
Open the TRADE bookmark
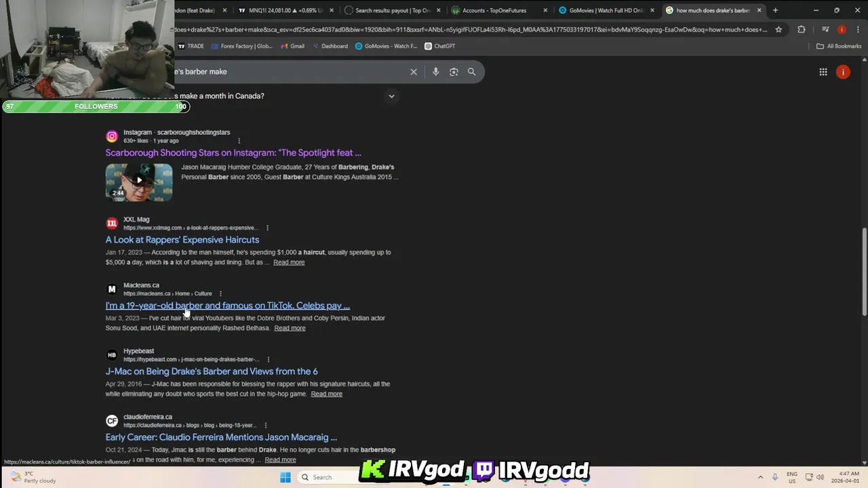tap(191, 46)
